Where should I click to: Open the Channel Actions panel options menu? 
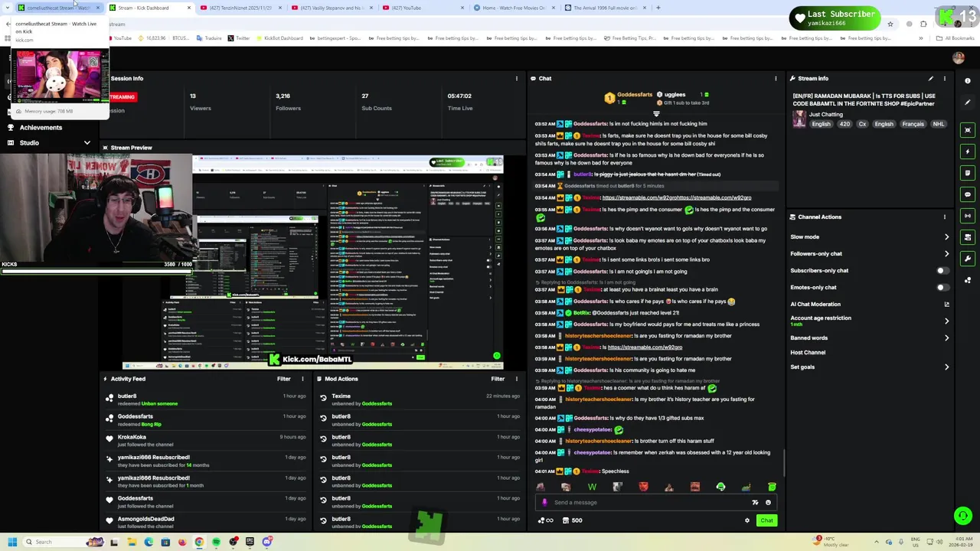(x=945, y=217)
